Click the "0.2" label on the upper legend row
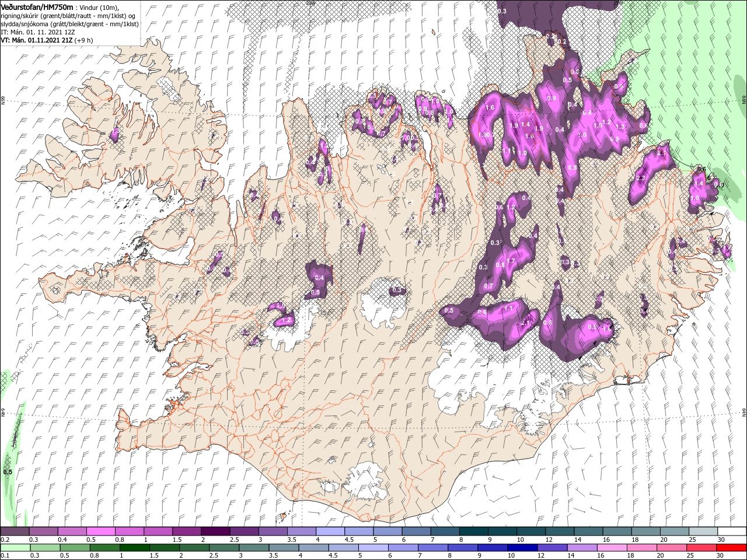Viewport: 747px width, 560px height. pyautogui.click(x=5, y=540)
